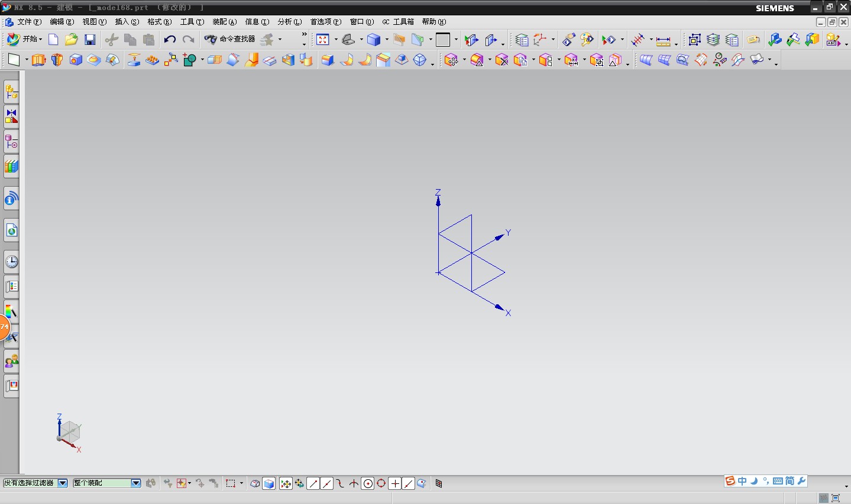This screenshot has height=504, width=851.
Task: Click the Delete Face icon
Action: pos(502,60)
